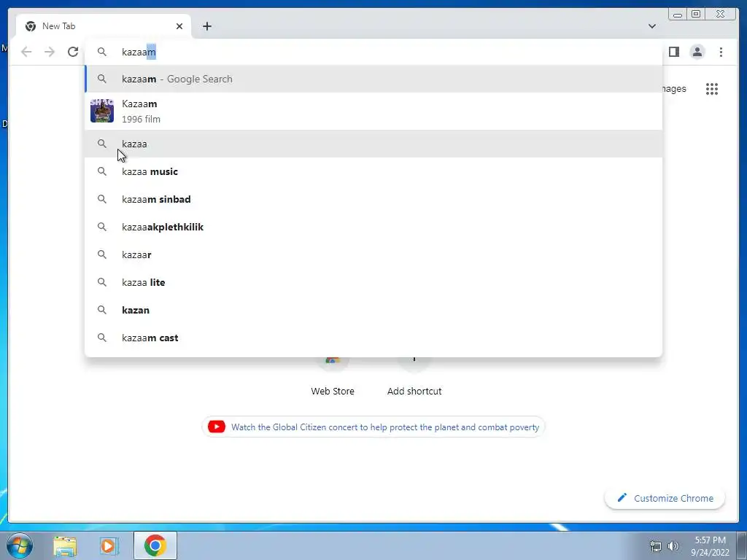Click the magnifier icon in address bar
Image resolution: width=747 pixels, height=560 pixels.
pyautogui.click(x=102, y=52)
